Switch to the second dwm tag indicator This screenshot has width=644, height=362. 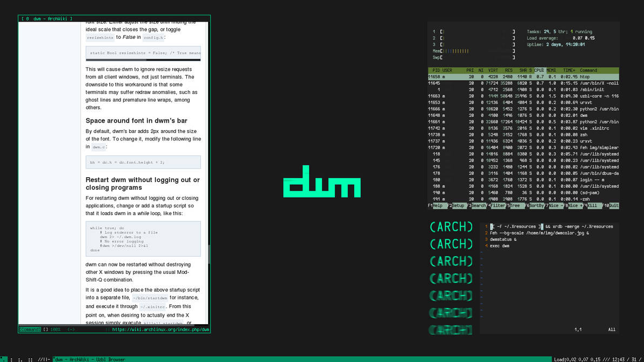coord(11,359)
